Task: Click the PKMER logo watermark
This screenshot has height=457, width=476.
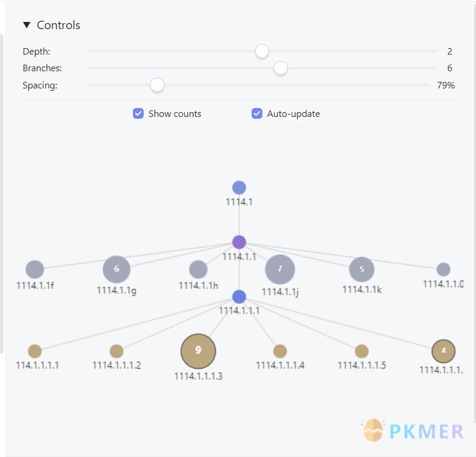Action: pos(414,431)
